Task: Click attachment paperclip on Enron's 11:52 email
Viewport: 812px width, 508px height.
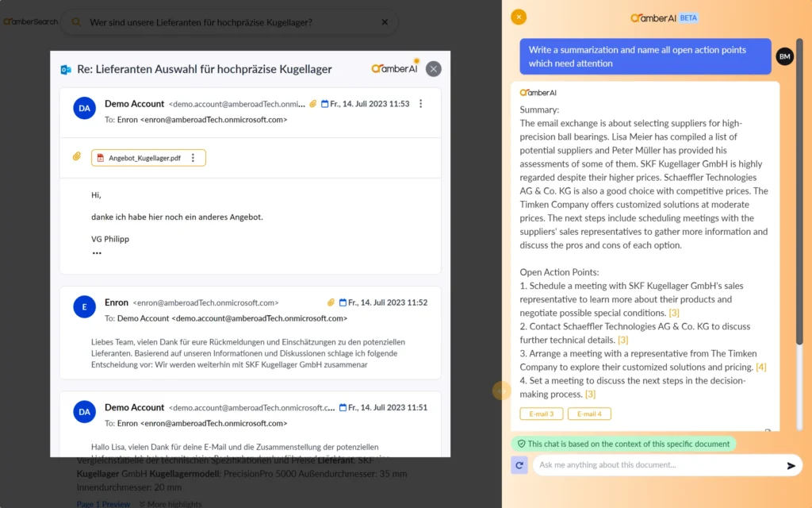Action: tap(331, 302)
